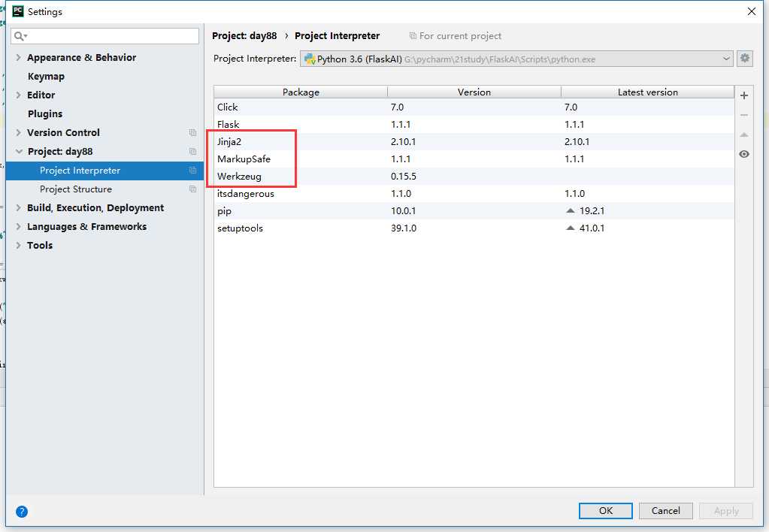
Task: Click copy icon beside Project Interpreter
Action: [x=192, y=170]
